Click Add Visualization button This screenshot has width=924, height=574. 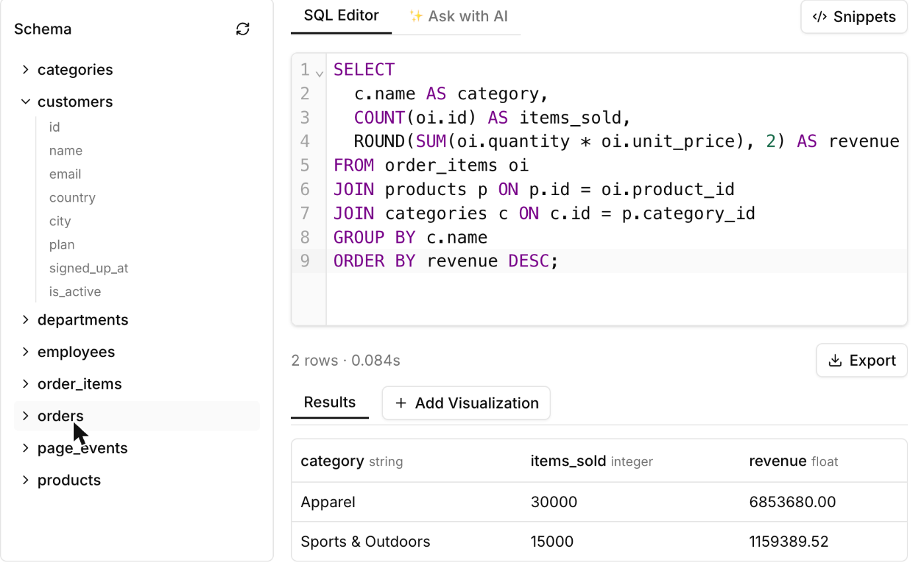466,403
